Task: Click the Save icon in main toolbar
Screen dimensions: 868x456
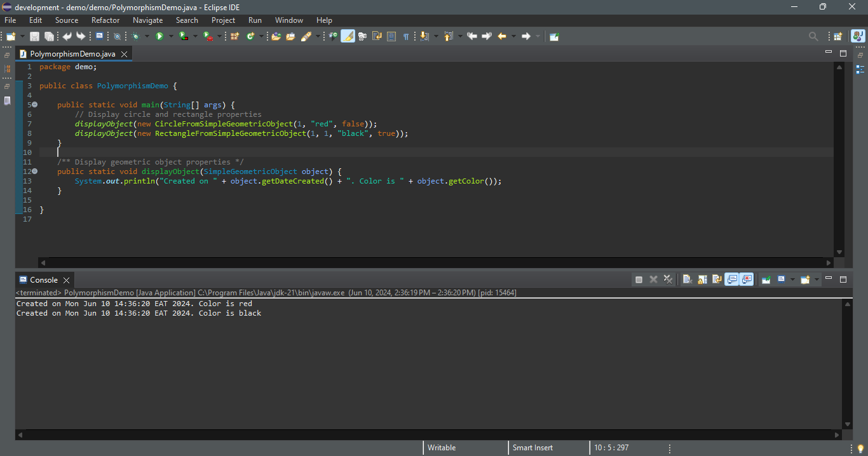Action: click(x=34, y=36)
